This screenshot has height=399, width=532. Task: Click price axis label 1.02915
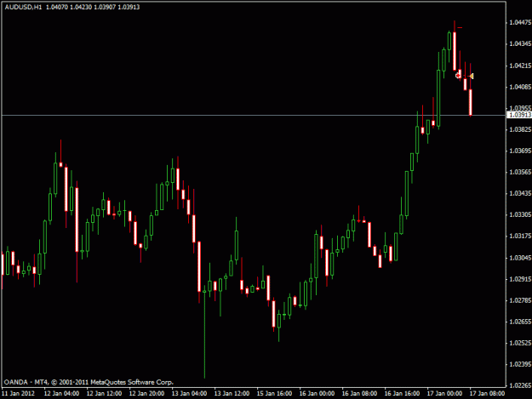[x=520, y=279]
